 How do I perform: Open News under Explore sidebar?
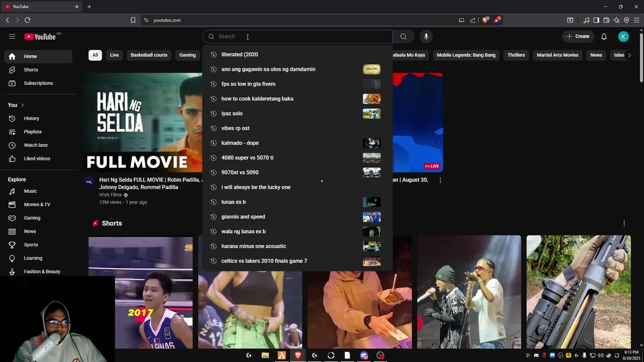(39, 231)
